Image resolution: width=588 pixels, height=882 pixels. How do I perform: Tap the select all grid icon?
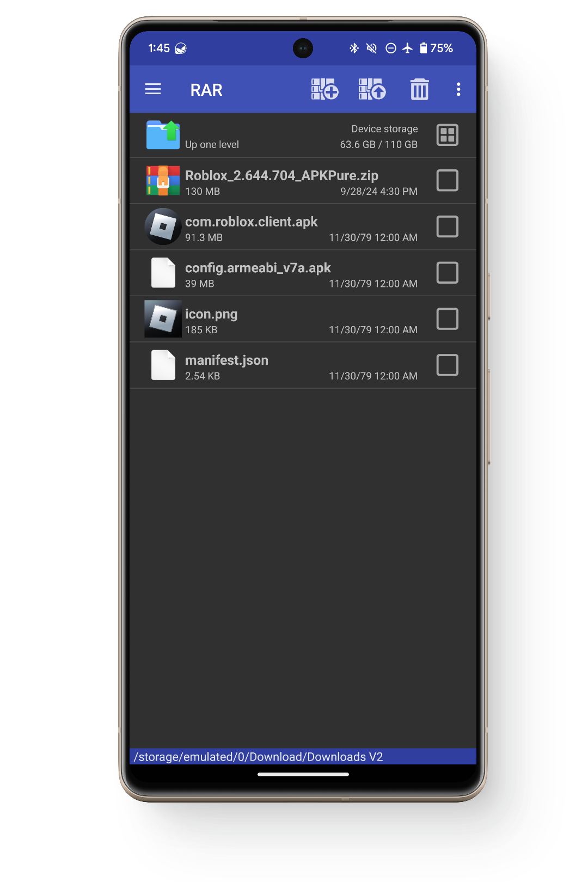(448, 135)
